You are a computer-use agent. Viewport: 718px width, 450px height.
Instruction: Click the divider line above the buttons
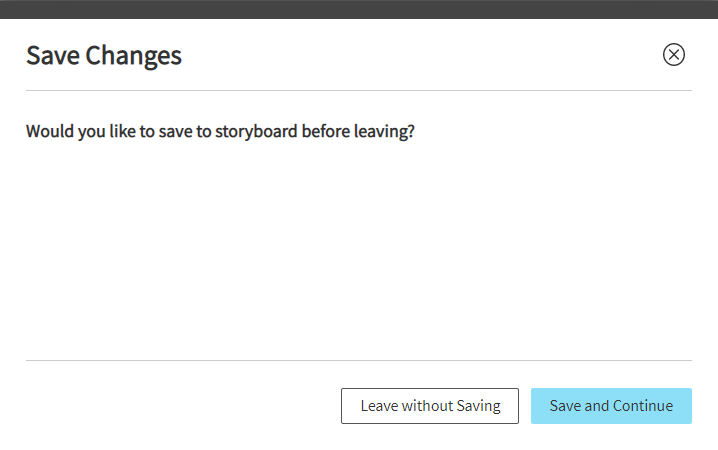[x=359, y=360]
